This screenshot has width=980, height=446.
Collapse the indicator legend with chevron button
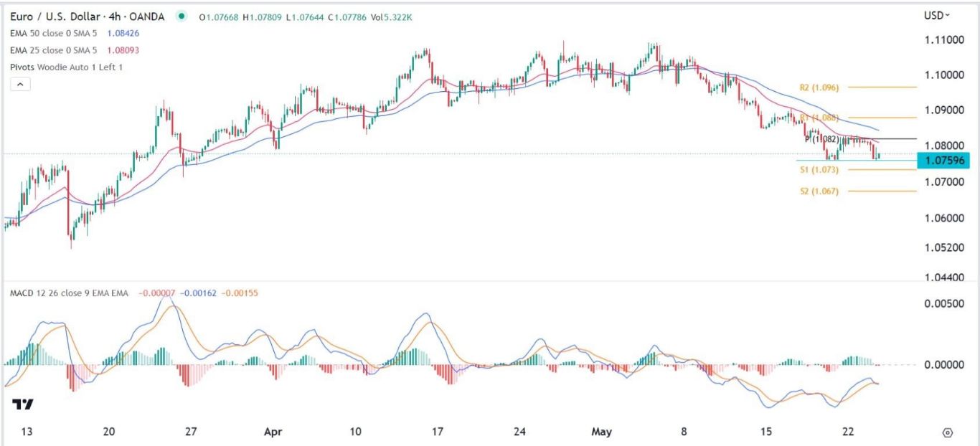21,84
